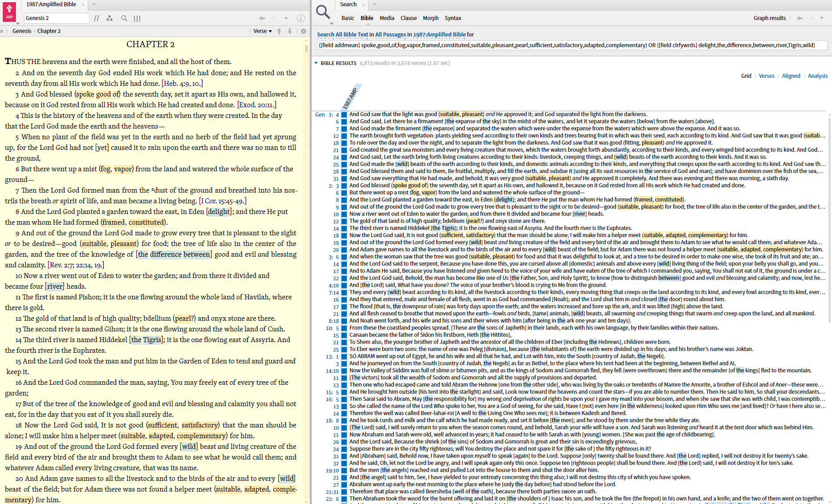Image resolution: width=832 pixels, height=504 pixels.
Task: Open the AMP resource cover panel menu
Action: tap(9, 11)
